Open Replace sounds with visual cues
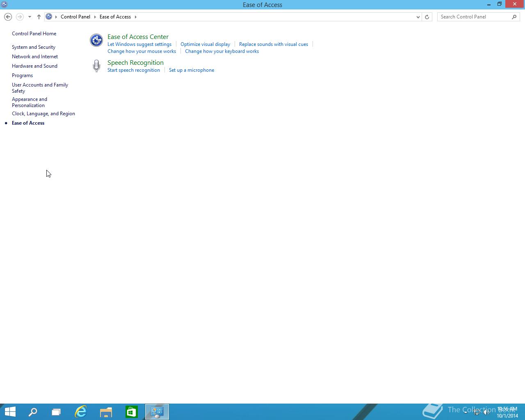 click(274, 44)
